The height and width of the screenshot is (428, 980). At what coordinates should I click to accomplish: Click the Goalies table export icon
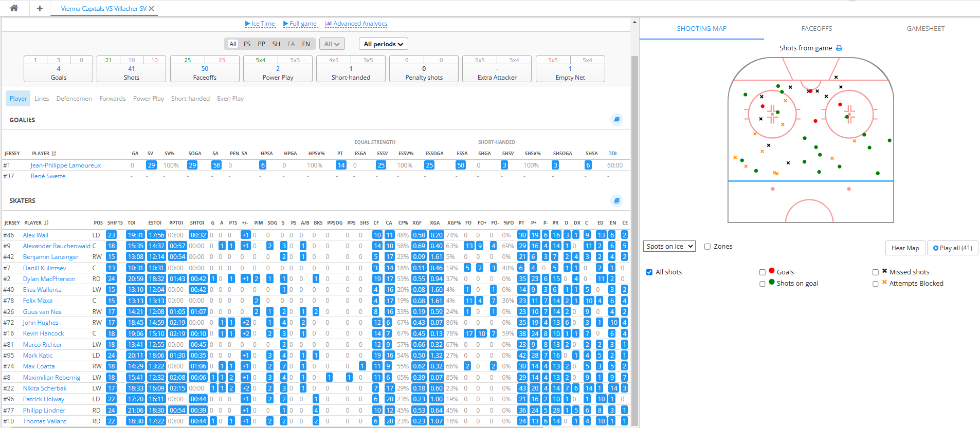[x=616, y=120]
